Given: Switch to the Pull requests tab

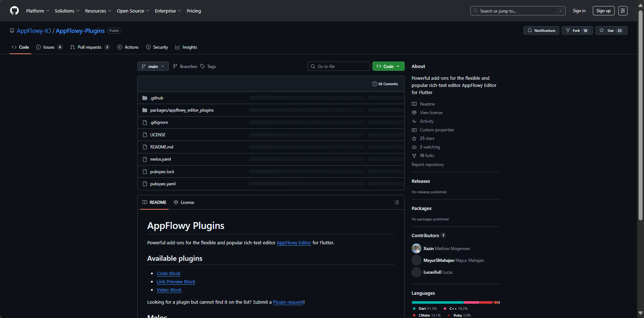Looking at the screenshot, I should pyautogui.click(x=90, y=47).
